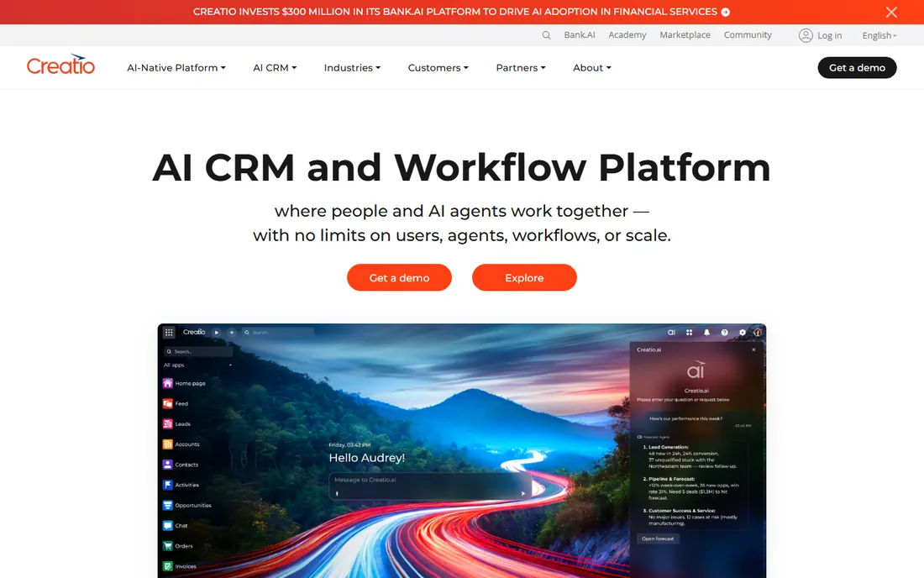Screen dimensions: 924x578
Task: Expand the AI CRM dropdown
Action: [275, 68]
